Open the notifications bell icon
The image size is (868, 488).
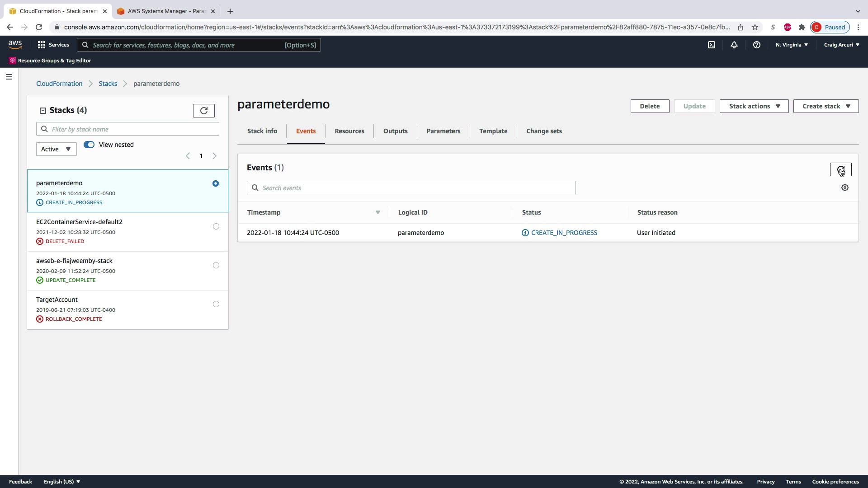[x=734, y=45]
